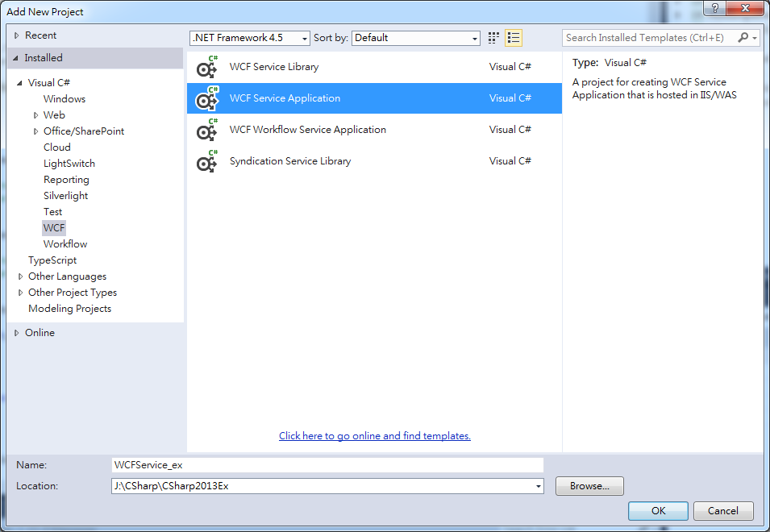Expand the Online section
This screenshot has height=532, width=770.
16,333
